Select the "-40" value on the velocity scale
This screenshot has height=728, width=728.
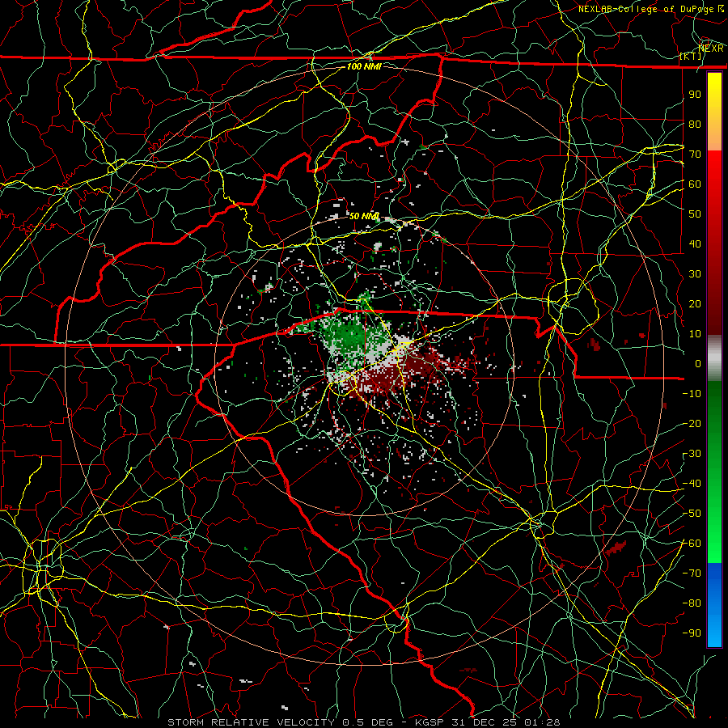[x=692, y=484]
